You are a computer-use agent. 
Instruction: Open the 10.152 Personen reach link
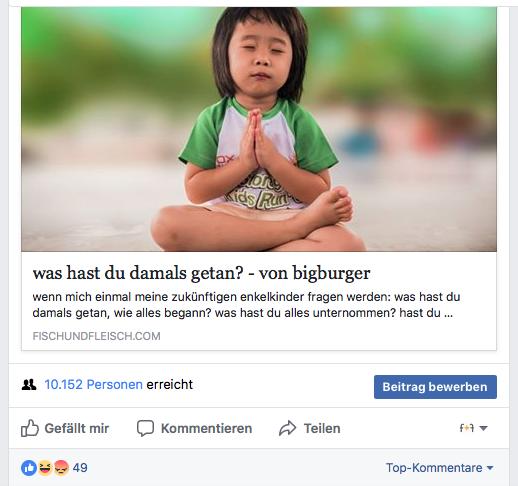(x=94, y=385)
